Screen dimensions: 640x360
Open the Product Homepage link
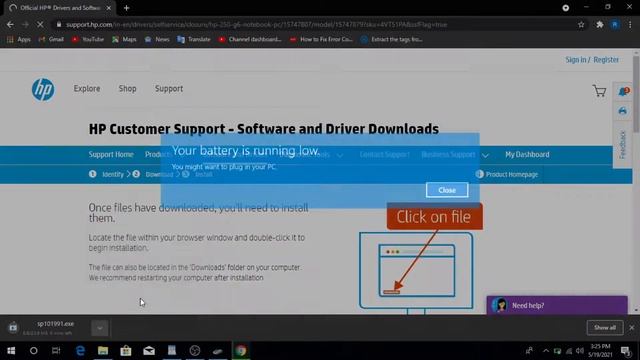point(507,174)
